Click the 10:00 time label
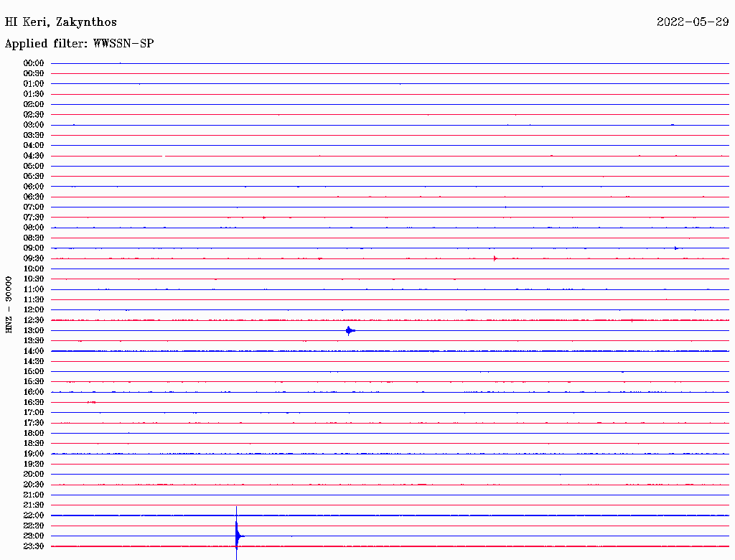The image size is (735, 560). coord(34,269)
